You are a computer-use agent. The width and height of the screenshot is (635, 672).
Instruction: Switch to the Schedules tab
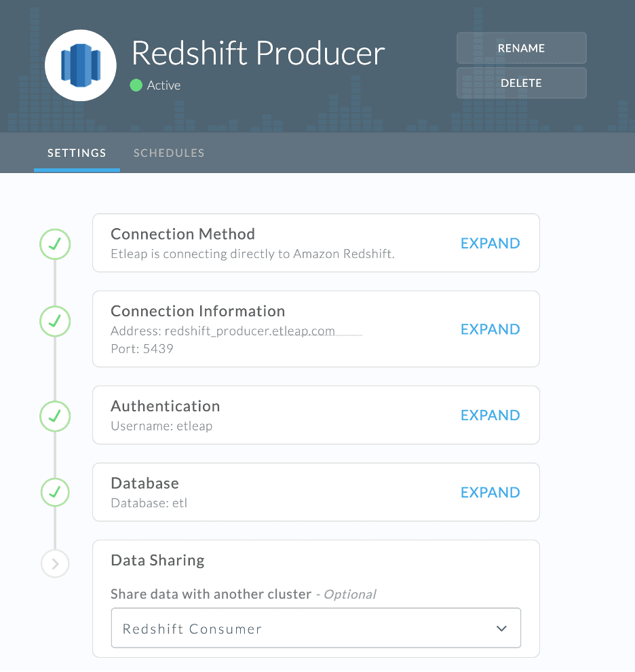pyautogui.click(x=169, y=153)
